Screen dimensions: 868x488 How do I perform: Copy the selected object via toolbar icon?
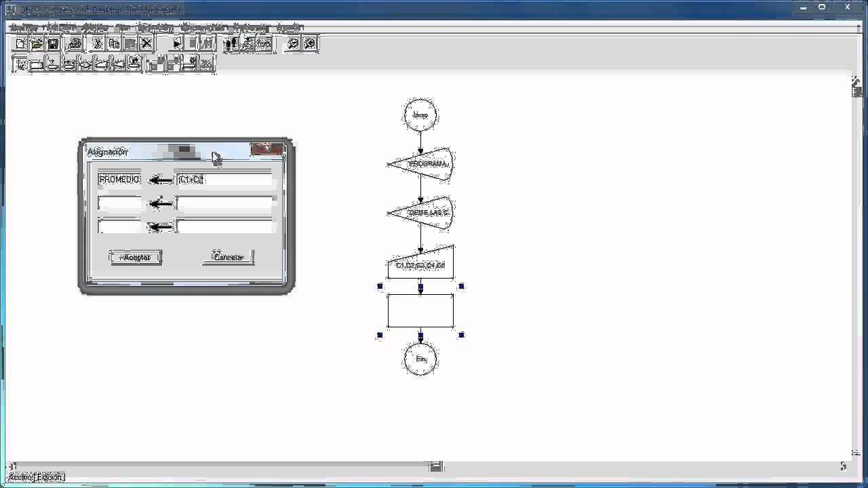[114, 43]
